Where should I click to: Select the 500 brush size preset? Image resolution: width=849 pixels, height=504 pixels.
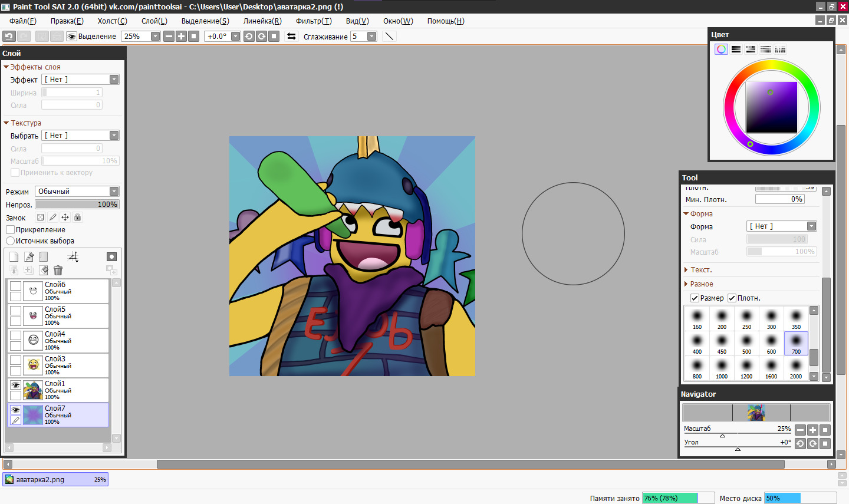tap(746, 343)
